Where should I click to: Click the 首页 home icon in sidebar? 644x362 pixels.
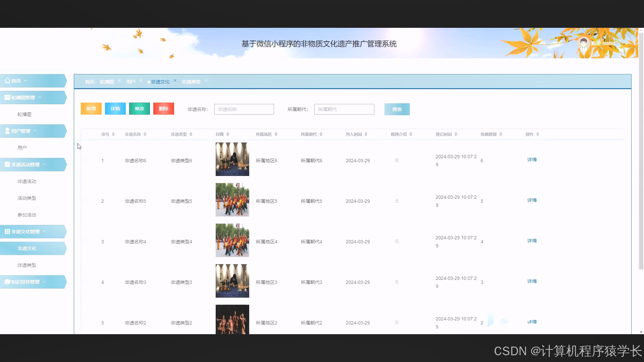click(7, 80)
